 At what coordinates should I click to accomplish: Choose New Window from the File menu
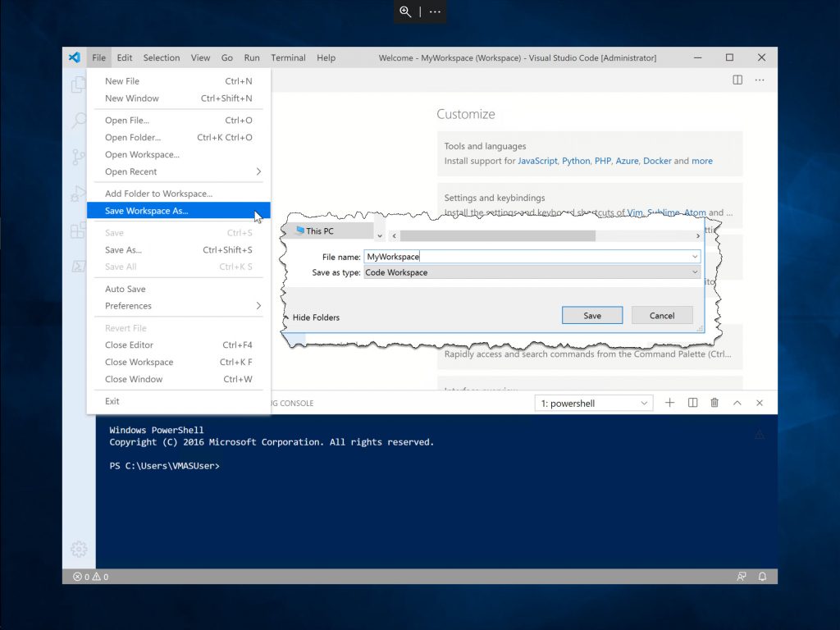[178, 98]
